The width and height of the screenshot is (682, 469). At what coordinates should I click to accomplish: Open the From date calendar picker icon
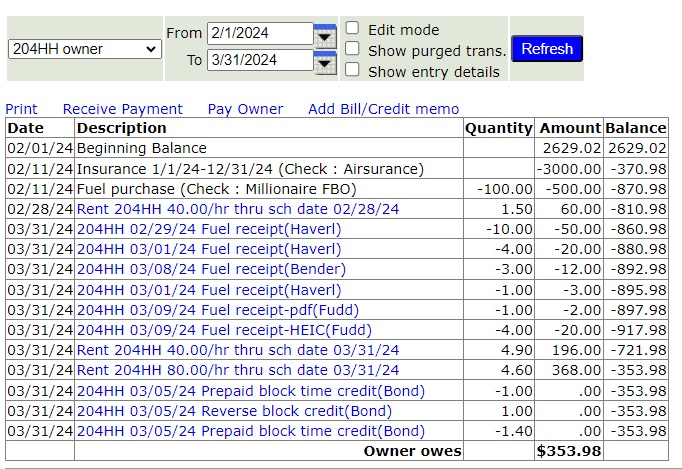[325, 36]
